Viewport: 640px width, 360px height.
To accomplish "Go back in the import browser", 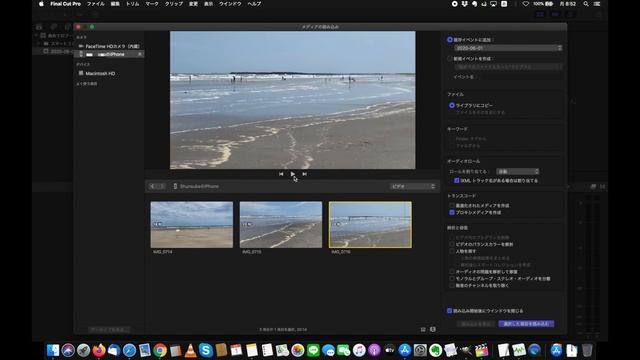I will (x=152, y=186).
